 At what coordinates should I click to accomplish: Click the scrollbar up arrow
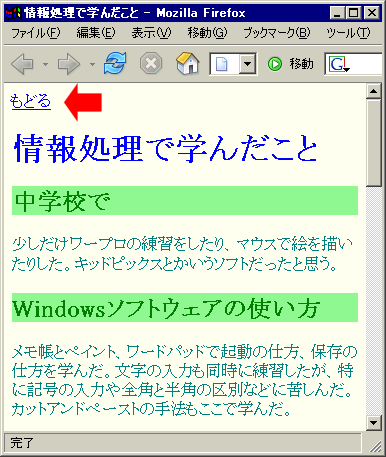click(x=373, y=91)
